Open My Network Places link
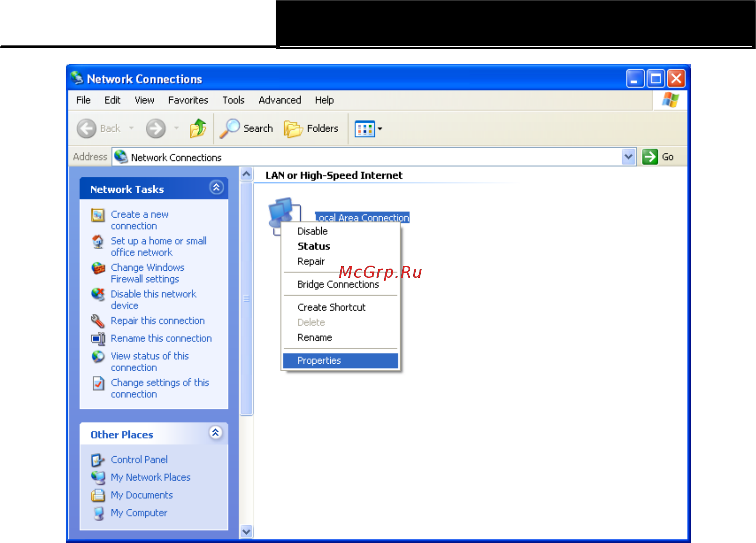 tap(150, 477)
